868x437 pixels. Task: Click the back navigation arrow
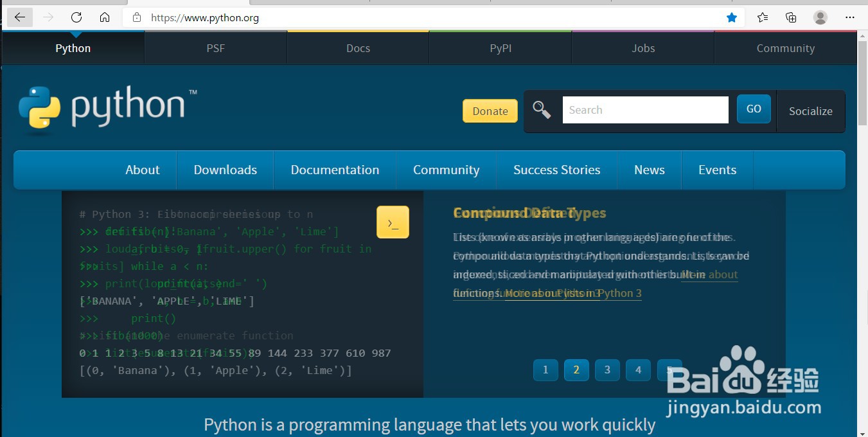click(19, 17)
